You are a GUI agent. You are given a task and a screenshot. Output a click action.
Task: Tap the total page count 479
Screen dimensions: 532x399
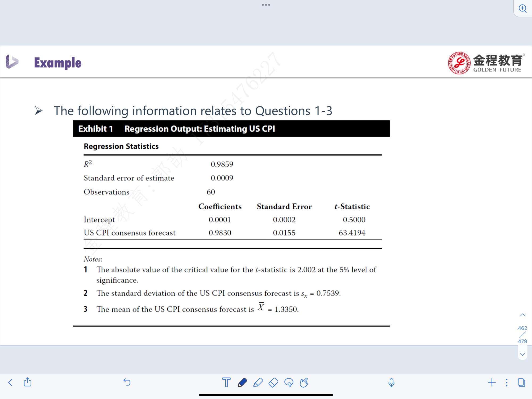[x=522, y=341]
